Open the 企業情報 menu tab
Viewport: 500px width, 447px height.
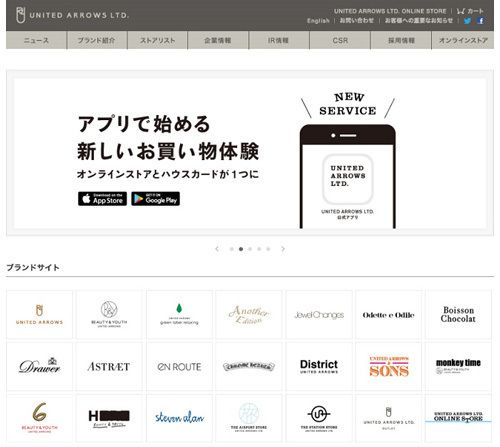pos(218,40)
